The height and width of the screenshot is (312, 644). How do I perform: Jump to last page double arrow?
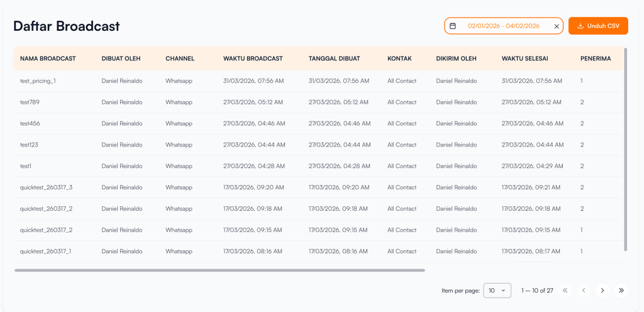click(x=621, y=291)
